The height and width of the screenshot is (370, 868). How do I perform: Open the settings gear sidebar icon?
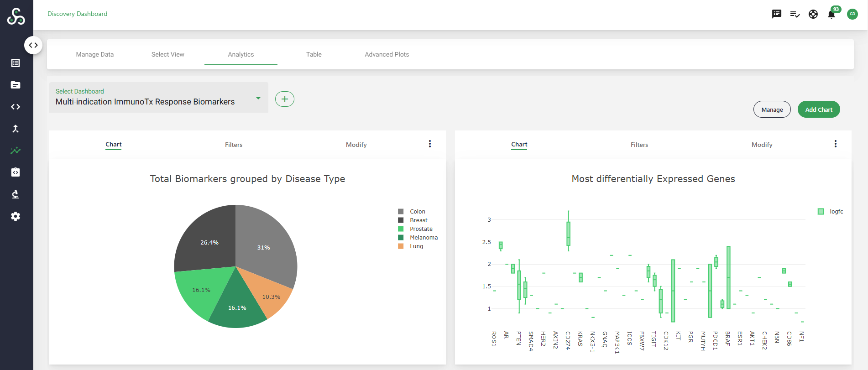[x=16, y=216]
